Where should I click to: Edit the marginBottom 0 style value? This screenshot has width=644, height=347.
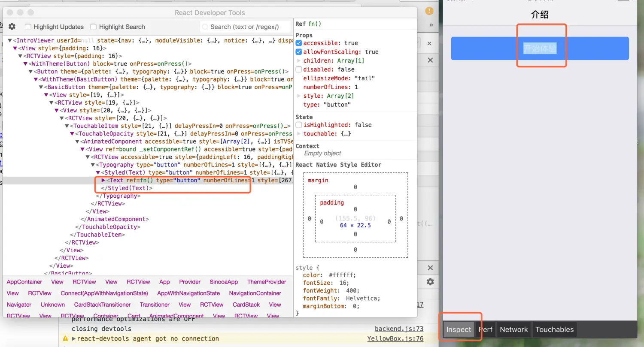coord(355,306)
